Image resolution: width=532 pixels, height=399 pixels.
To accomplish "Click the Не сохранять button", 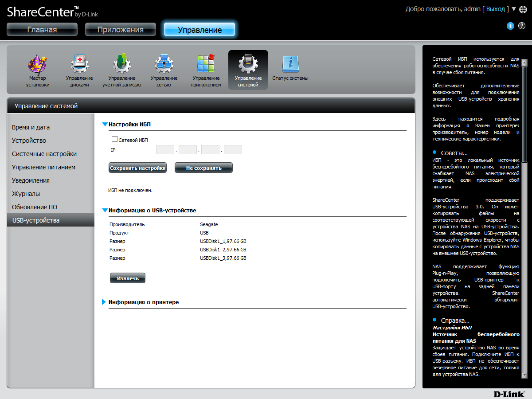I will 203,168.
